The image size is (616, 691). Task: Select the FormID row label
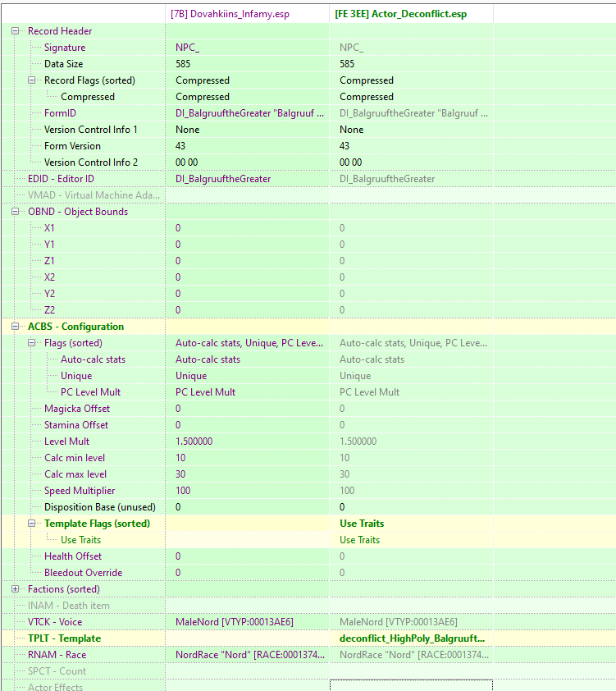point(60,113)
